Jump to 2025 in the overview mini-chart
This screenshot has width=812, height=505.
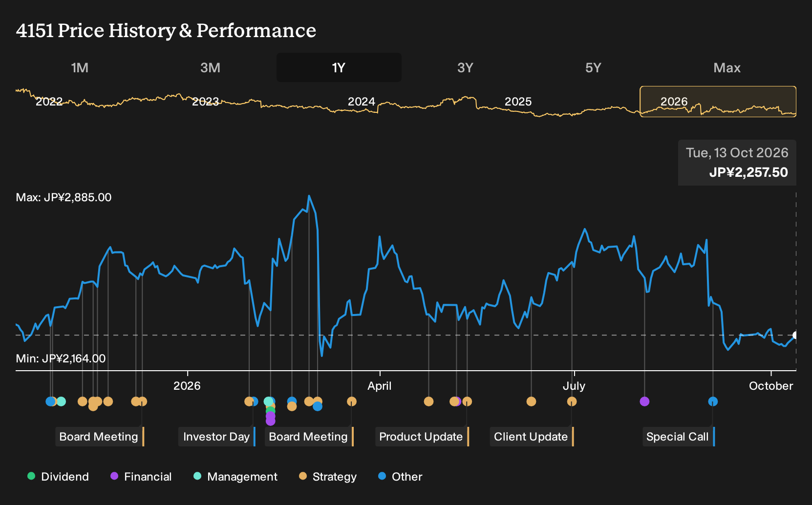tap(518, 102)
